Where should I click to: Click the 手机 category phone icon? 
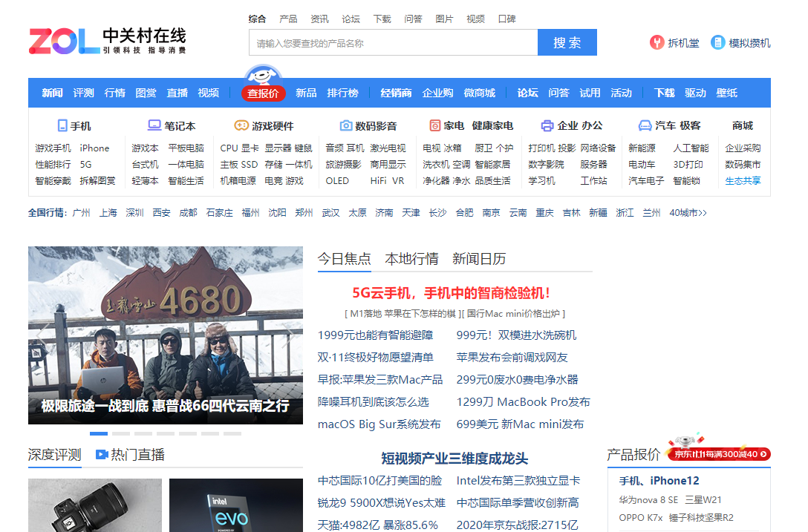tap(62, 125)
